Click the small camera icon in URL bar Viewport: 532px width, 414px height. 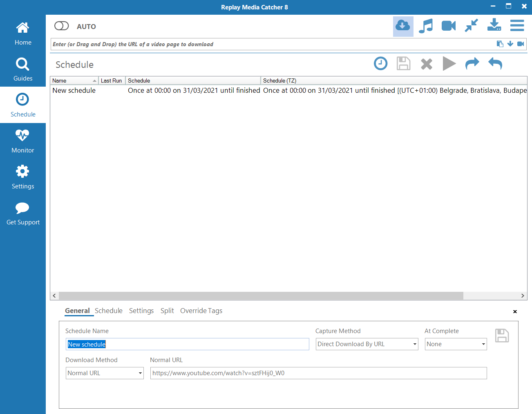pyautogui.click(x=521, y=44)
